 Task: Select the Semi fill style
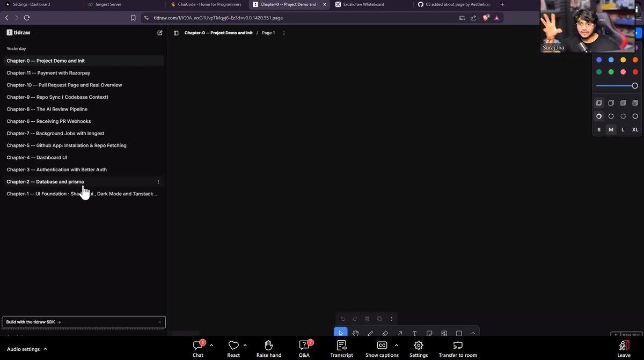pos(611,102)
